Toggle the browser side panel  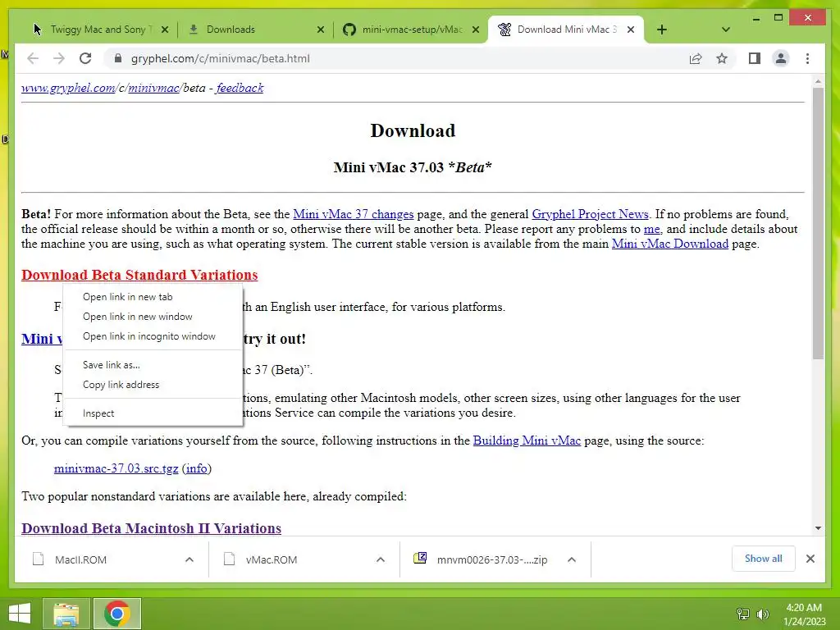(755, 58)
